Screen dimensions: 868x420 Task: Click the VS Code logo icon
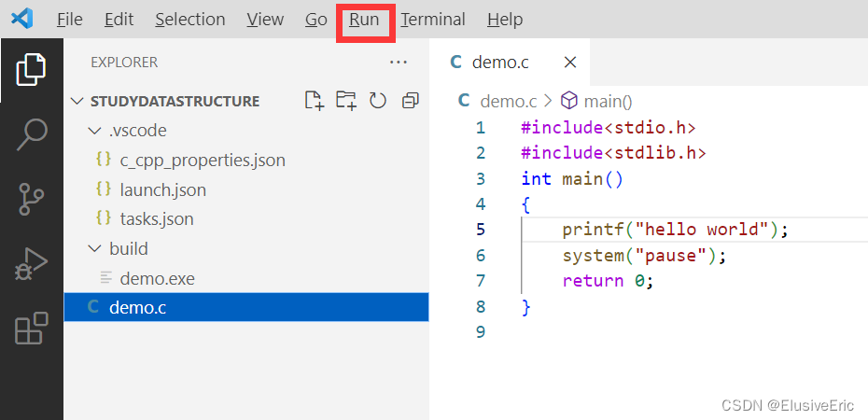22,20
